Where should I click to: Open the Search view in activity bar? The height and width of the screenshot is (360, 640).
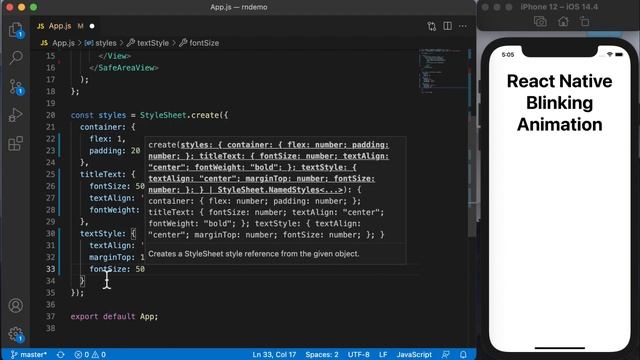pyautogui.click(x=16, y=58)
